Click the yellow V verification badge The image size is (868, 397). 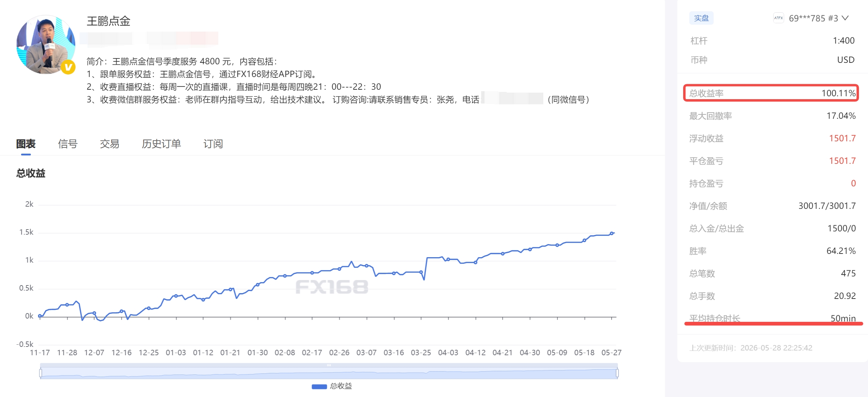point(68,67)
